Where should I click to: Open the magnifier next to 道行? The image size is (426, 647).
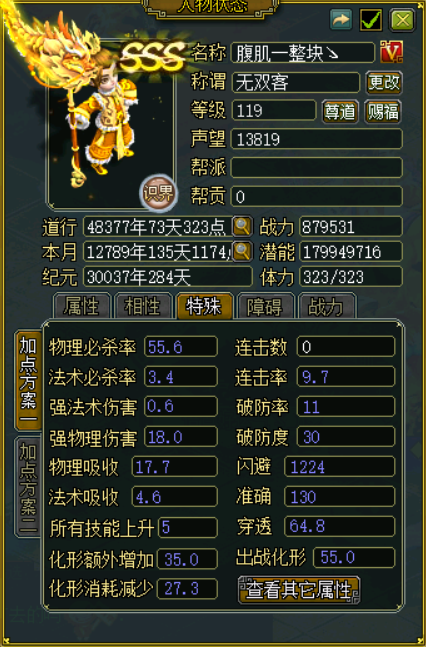(x=242, y=227)
